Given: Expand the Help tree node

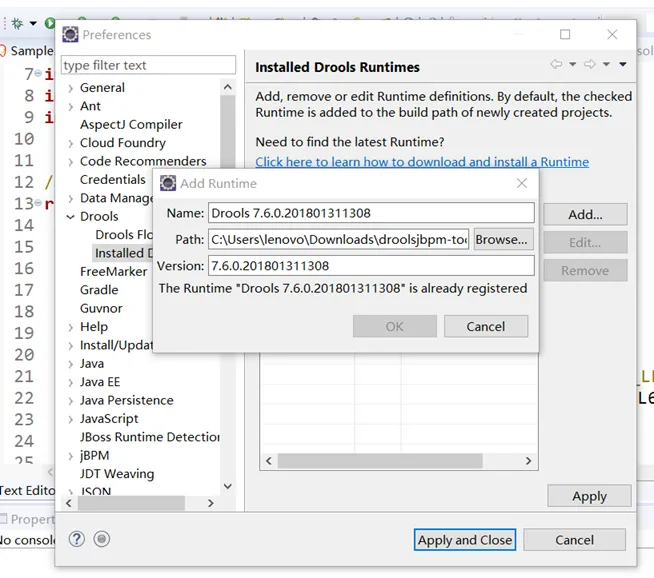Looking at the screenshot, I should click(x=70, y=327).
